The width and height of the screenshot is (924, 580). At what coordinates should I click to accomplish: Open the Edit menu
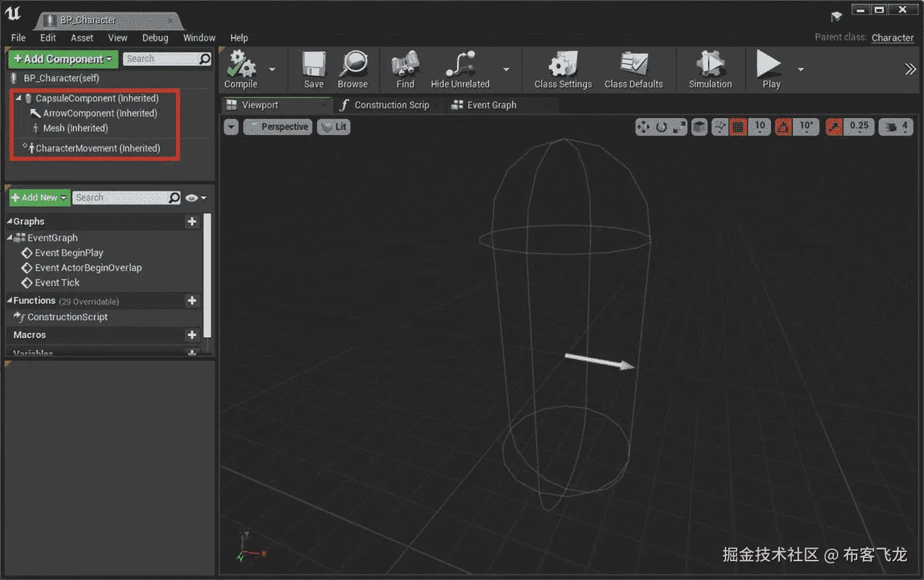click(x=48, y=38)
